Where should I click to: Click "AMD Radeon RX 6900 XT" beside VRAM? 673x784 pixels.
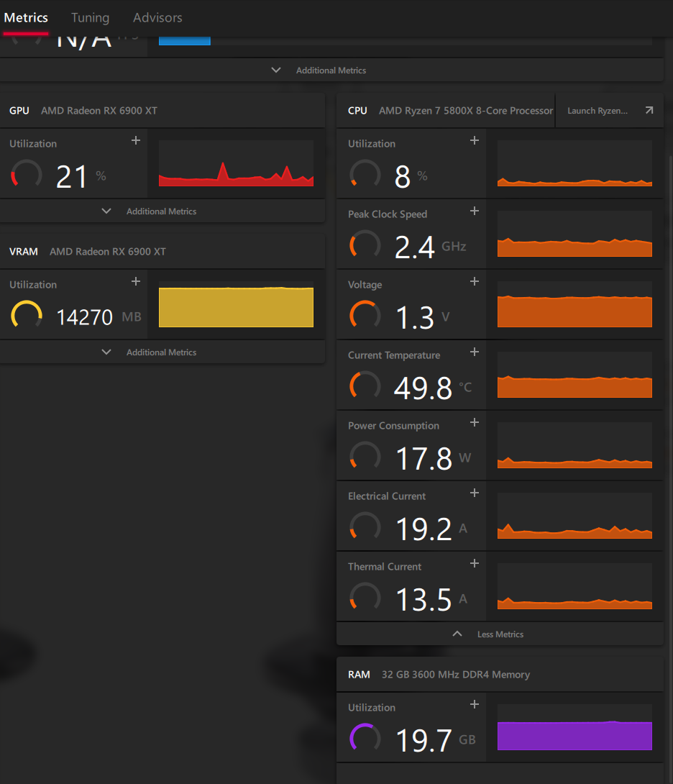coord(108,252)
